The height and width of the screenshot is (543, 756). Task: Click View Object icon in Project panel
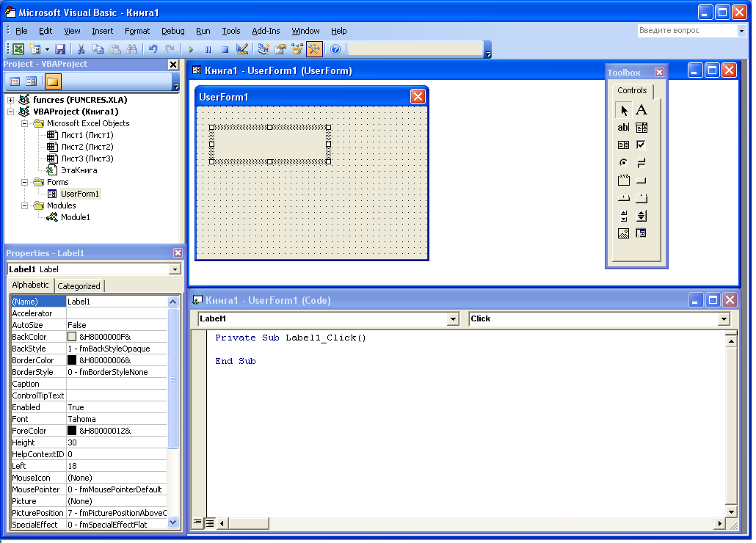(x=32, y=81)
